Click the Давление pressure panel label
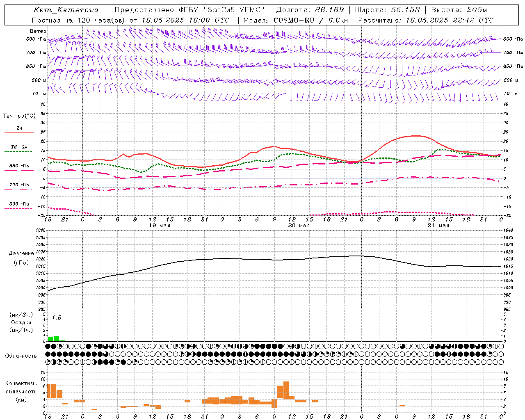 click(21, 253)
